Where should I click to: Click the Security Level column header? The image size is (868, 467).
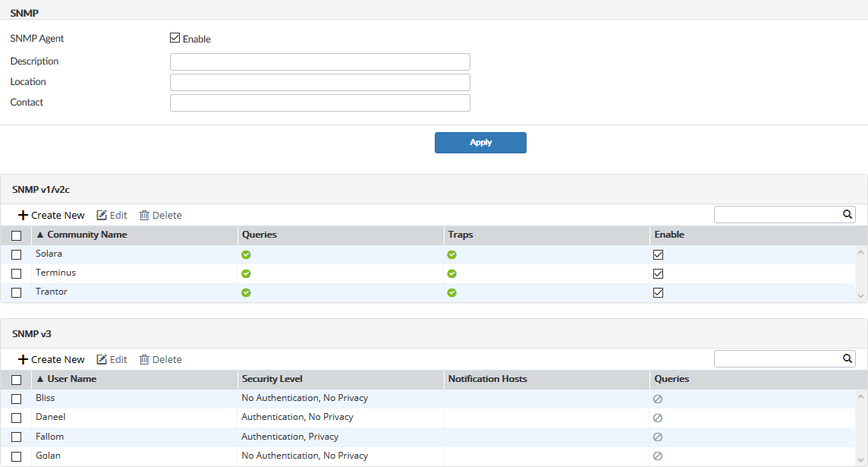coord(272,379)
